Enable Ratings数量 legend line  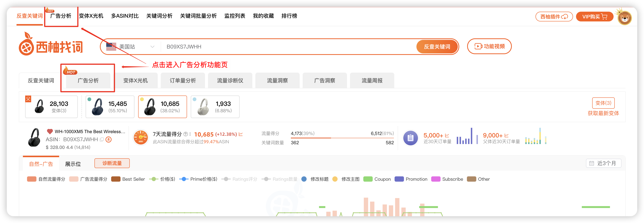pyautogui.click(x=280, y=179)
